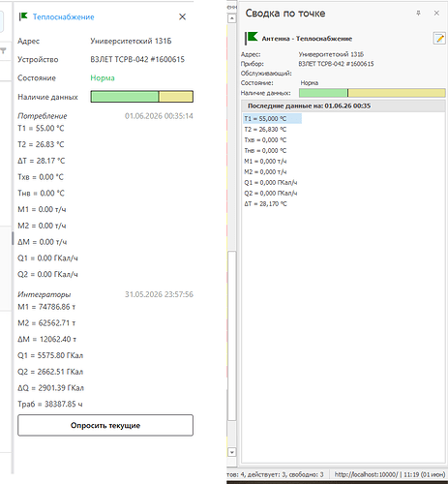This screenshot has width=448, height=484.
Task: Click the Q1 = 5575.80 ГКал integrator value
Action: coord(50,355)
